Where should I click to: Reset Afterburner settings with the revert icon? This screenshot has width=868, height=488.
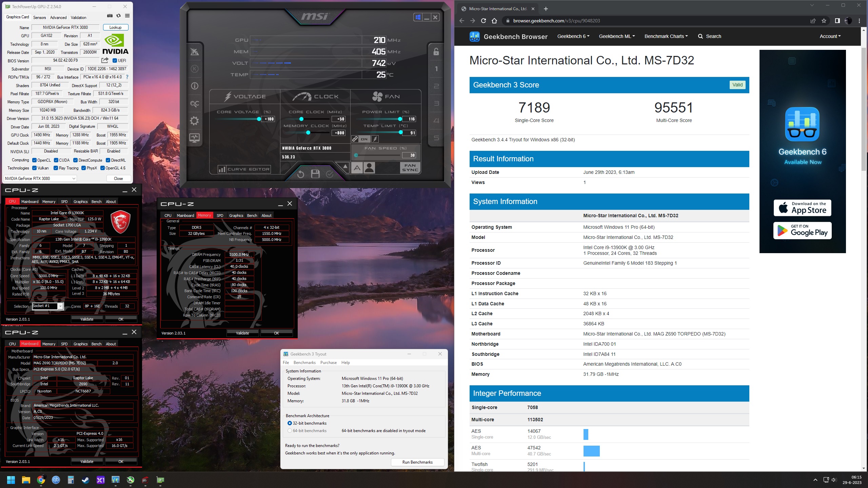tap(300, 174)
